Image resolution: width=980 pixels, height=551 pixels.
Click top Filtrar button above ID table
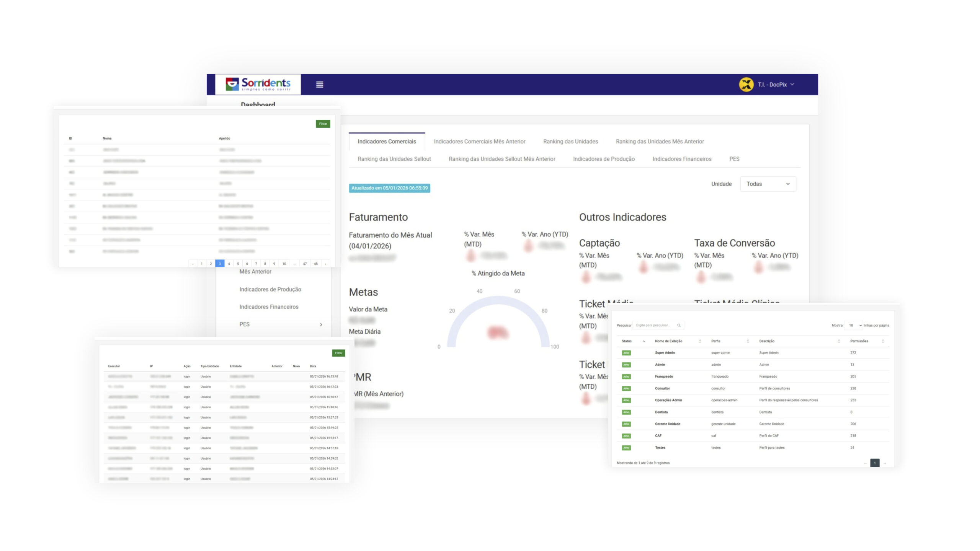323,124
